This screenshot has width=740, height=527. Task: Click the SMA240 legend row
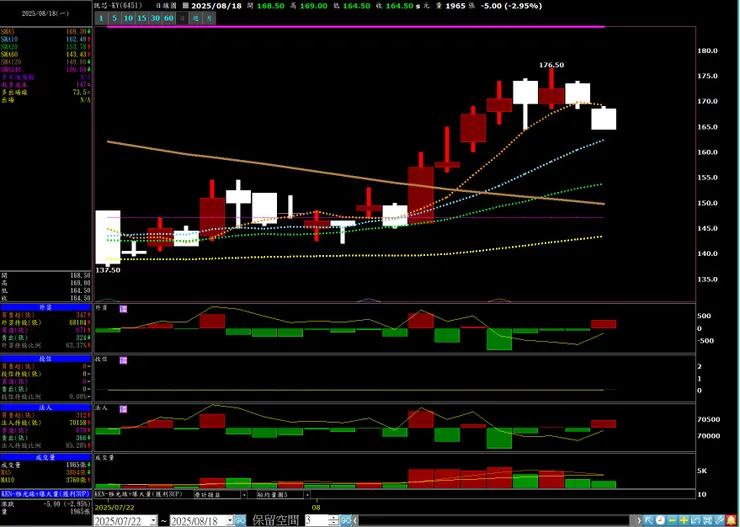tap(46, 69)
